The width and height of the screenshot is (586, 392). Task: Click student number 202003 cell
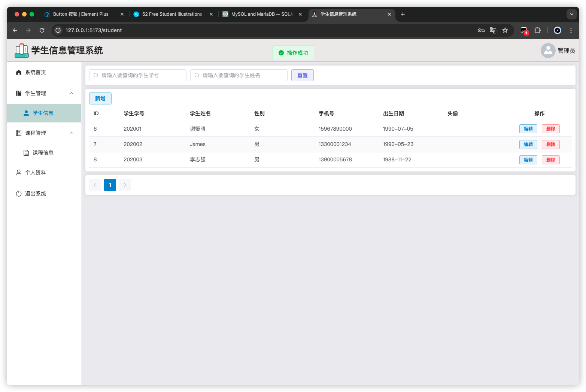pos(133,159)
